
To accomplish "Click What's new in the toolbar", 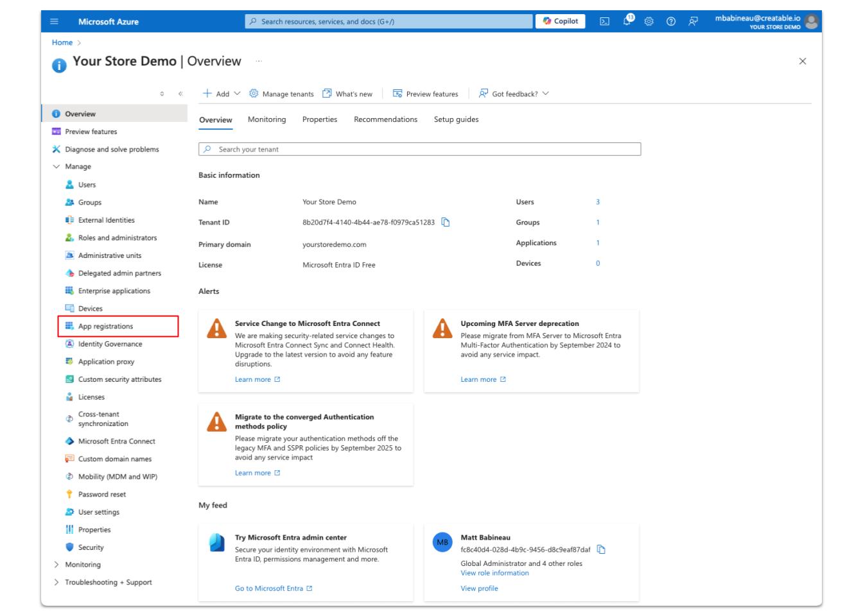I will click(347, 94).
